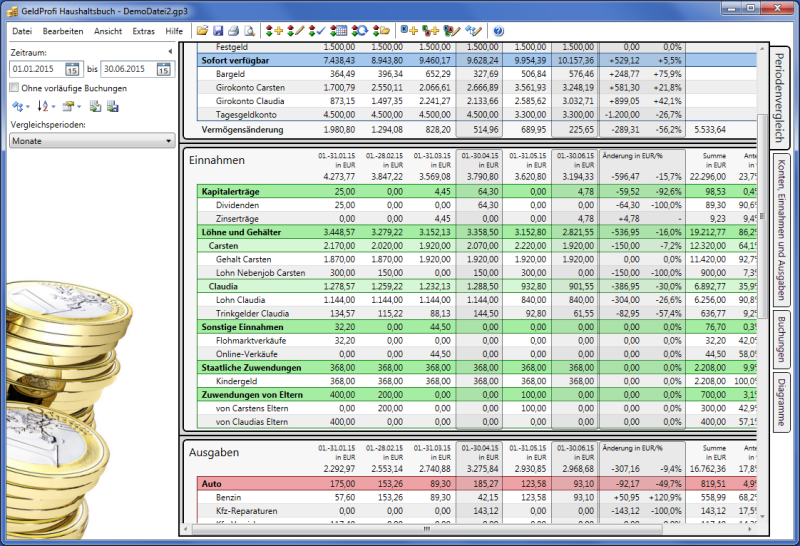Open the Extras menu

click(x=143, y=32)
